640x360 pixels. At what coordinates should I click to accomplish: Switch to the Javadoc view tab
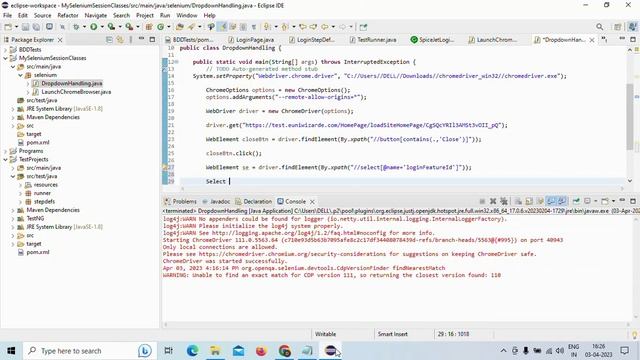click(216, 202)
